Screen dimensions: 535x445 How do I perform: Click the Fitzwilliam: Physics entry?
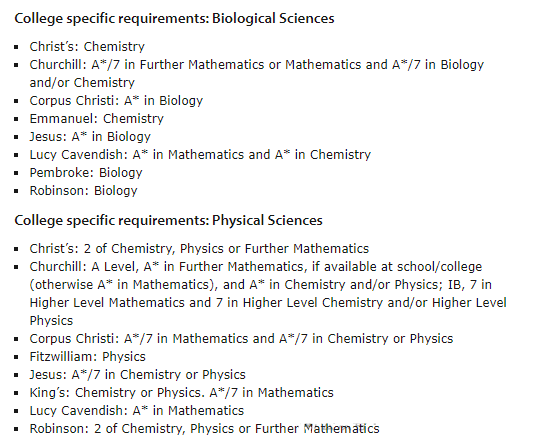click(x=87, y=357)
